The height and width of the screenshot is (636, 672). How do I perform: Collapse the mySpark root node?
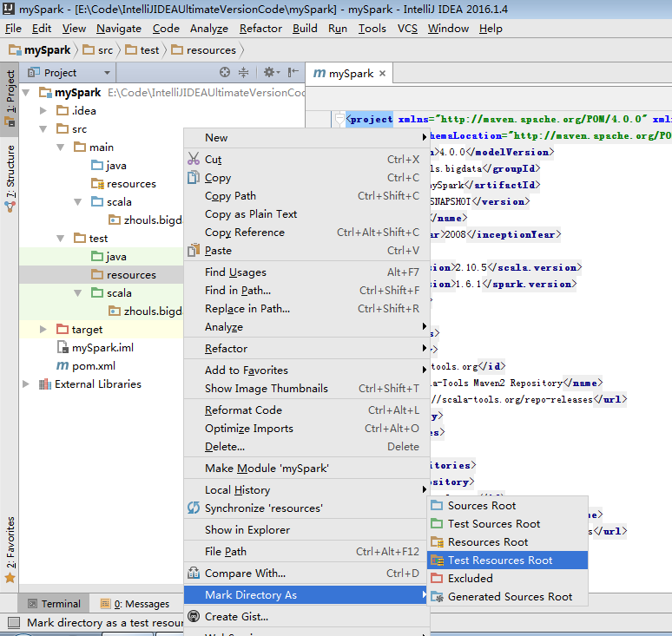[26, 93]
